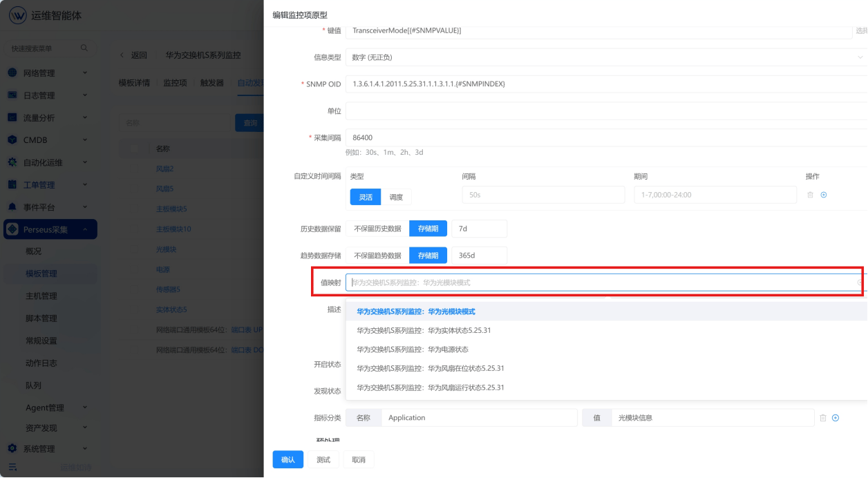This screenshot has height=478, width=868.
Task: Select the 调度 interval type
Action: (396, 197)
